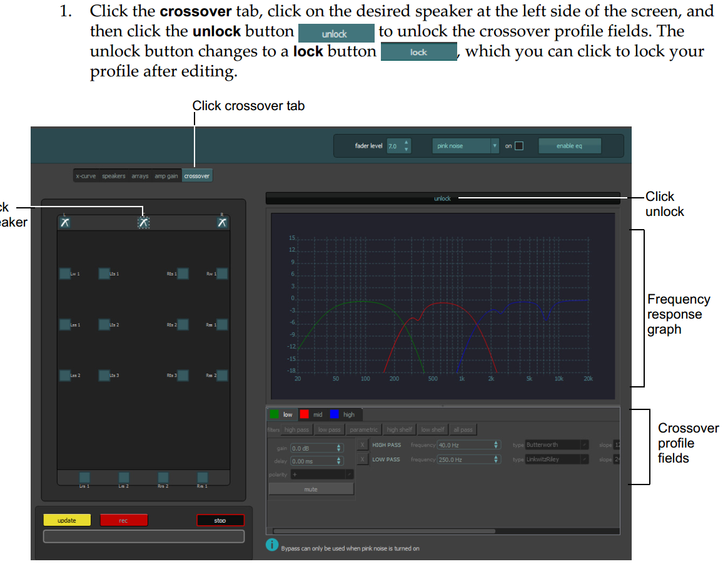The image size is (728, 569).
Task: Select the Lrs 2 rear speaker square
Action: [123, 478]
